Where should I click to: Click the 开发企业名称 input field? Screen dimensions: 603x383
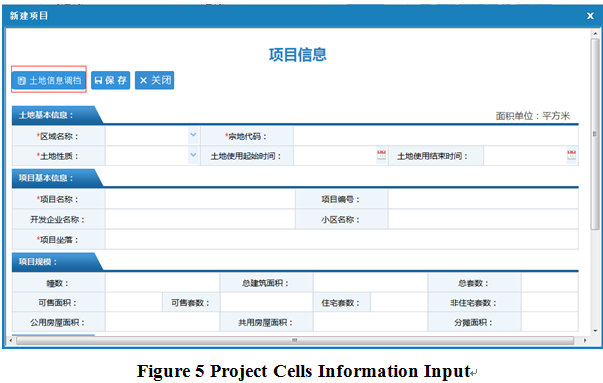click(200, 219)
